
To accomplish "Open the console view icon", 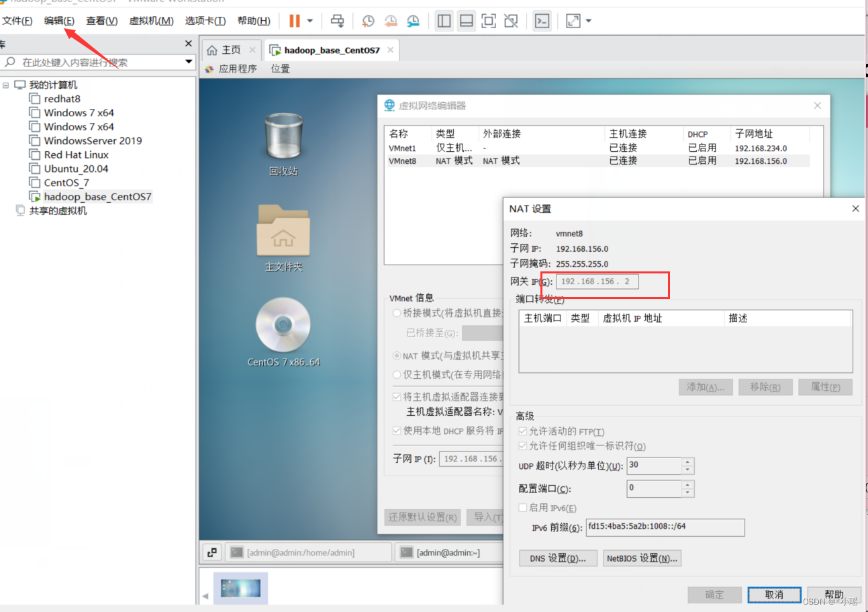I will [x=542, y=21].
